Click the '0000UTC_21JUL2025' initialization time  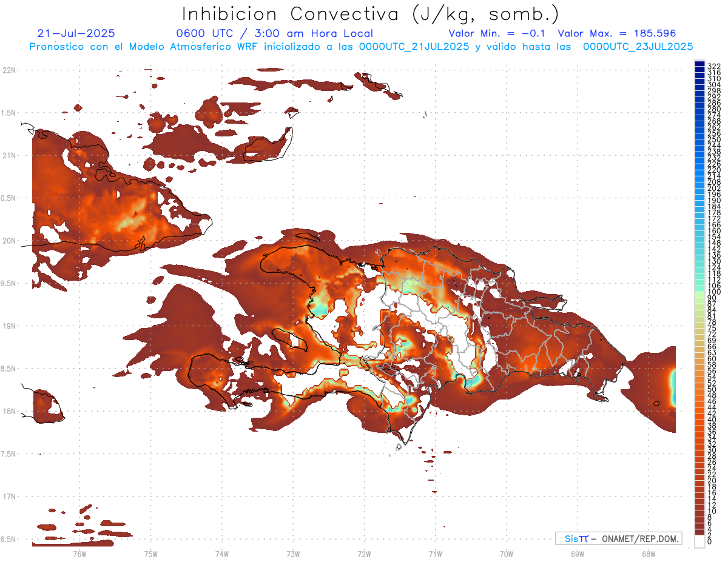click(x=414, y=46)
